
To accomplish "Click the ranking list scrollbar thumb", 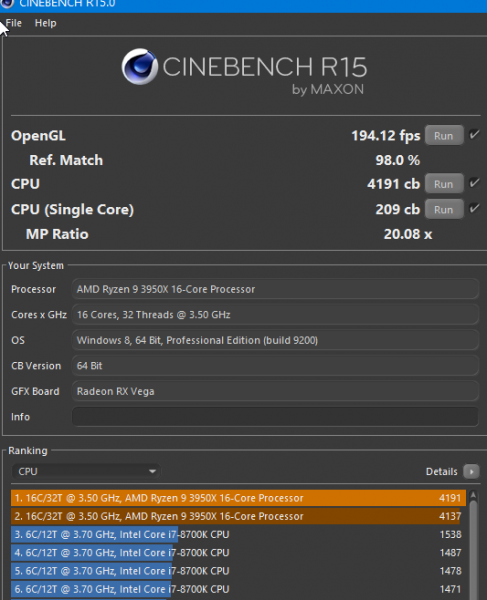I will [473, 551].
